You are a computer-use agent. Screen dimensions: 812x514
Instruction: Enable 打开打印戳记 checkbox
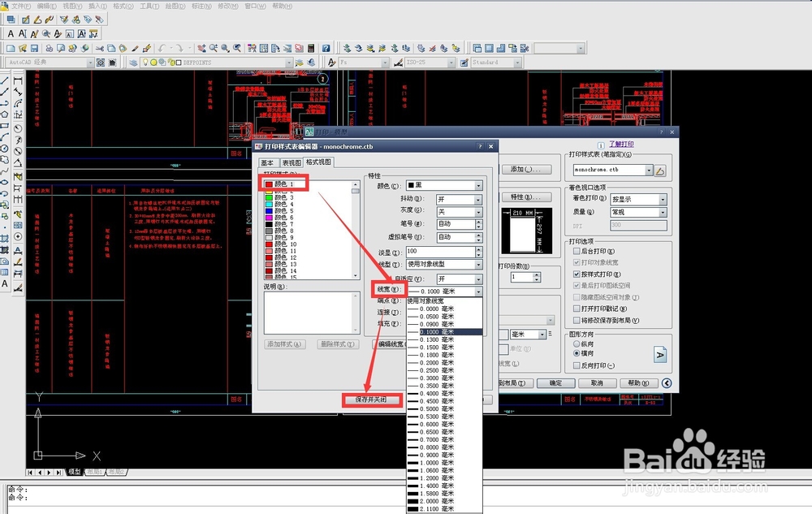click(577, 309)
